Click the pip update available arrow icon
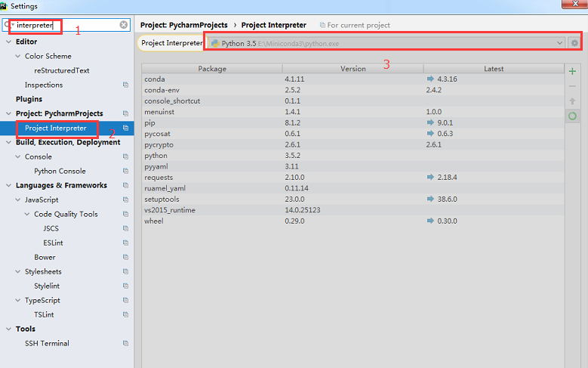Viewport: 588px width, 368px height. pyautogui.click(x=430, y=122)
